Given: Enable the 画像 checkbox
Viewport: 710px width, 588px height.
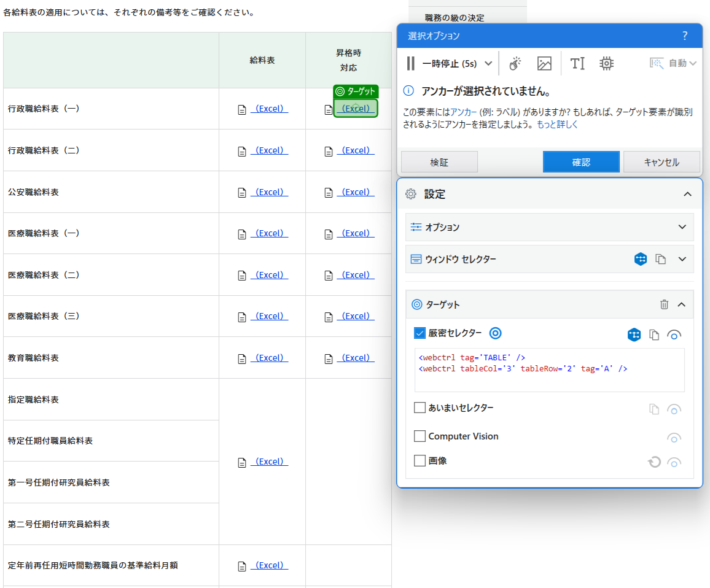Looking at the screenshot, I should [419, 461].
